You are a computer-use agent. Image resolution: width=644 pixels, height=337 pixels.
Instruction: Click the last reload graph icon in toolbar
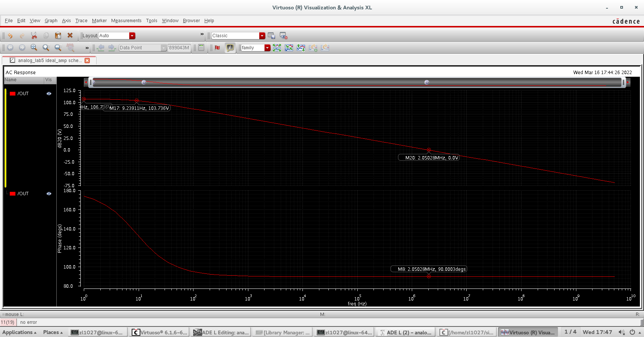tap(325, 48)
